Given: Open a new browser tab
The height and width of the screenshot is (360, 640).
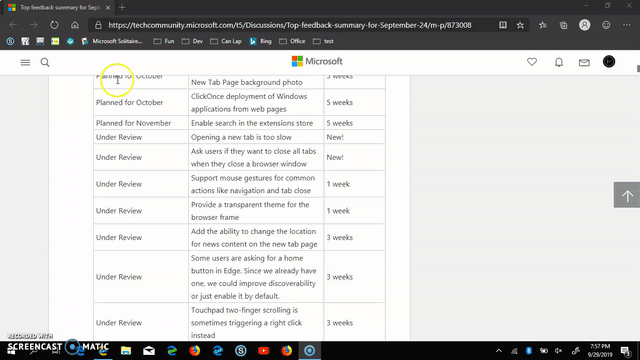Looking at the screenshot, I should [122, 7].
